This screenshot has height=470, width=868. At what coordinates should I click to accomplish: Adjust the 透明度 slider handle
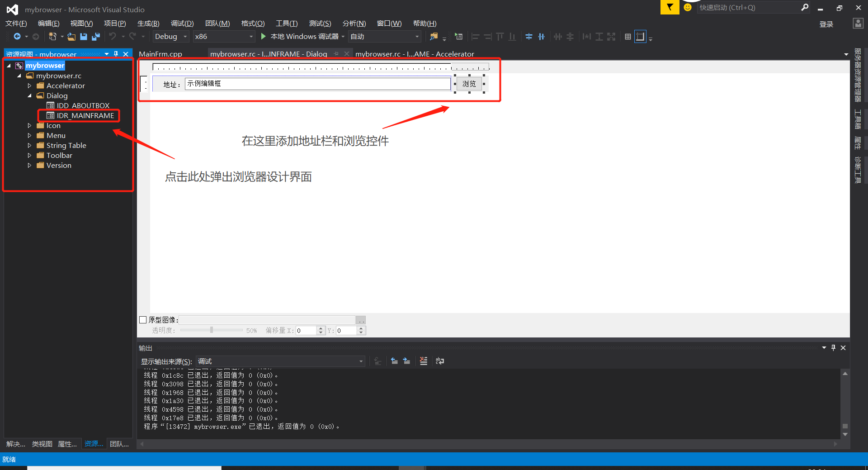click(x=211, y=330)
